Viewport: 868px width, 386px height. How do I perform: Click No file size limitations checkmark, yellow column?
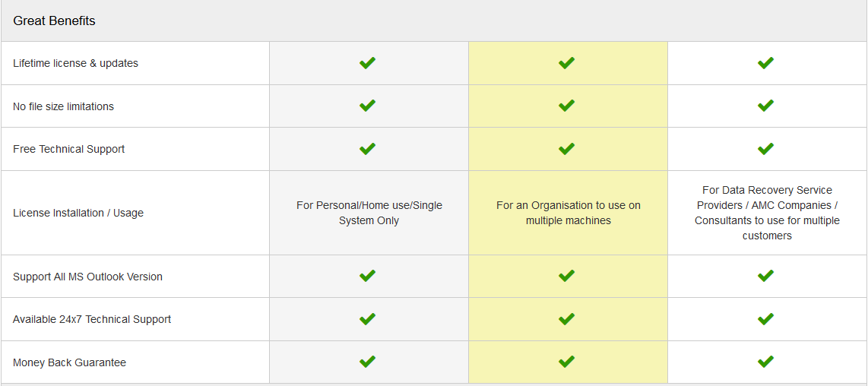point(566,106)
